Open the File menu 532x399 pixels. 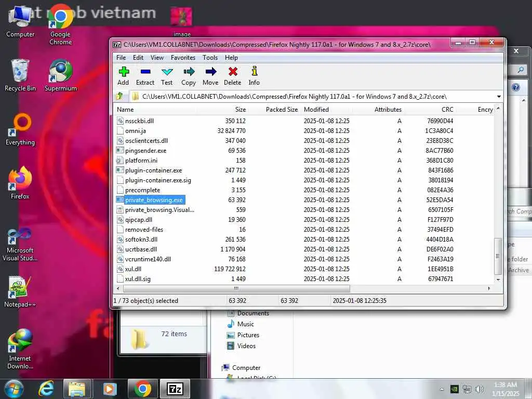click(121, 58)
